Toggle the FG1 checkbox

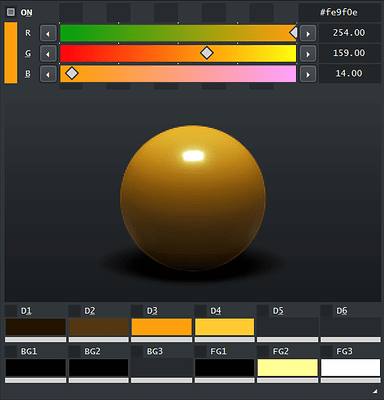pyautogui.click(x=200, y=351)
